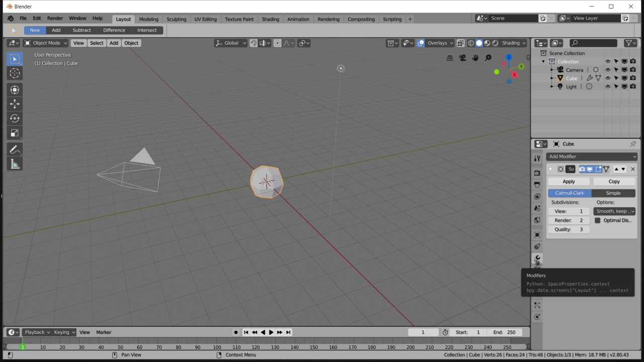Pin the Cube properties panel
644x362 pixels.
pyautogui.click(x=633, y=144)
